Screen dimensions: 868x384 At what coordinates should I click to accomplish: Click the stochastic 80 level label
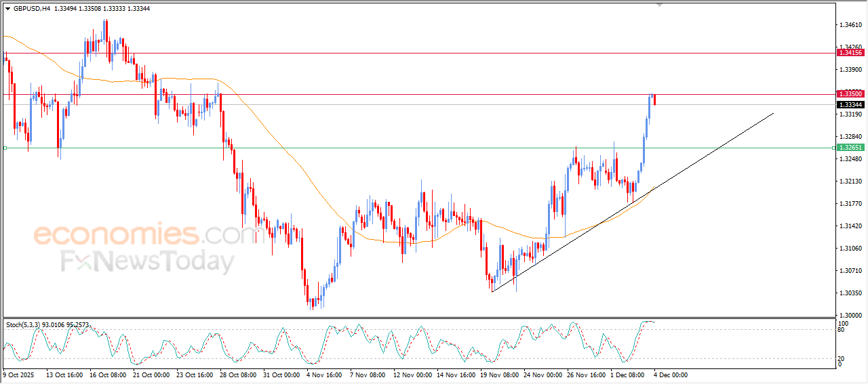(842, 330)
